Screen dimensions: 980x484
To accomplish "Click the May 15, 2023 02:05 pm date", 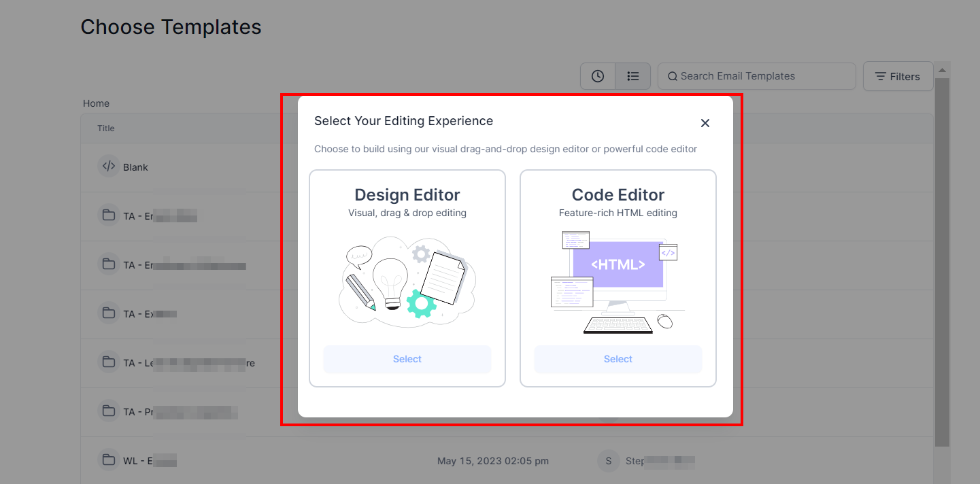I will (493, 461).
